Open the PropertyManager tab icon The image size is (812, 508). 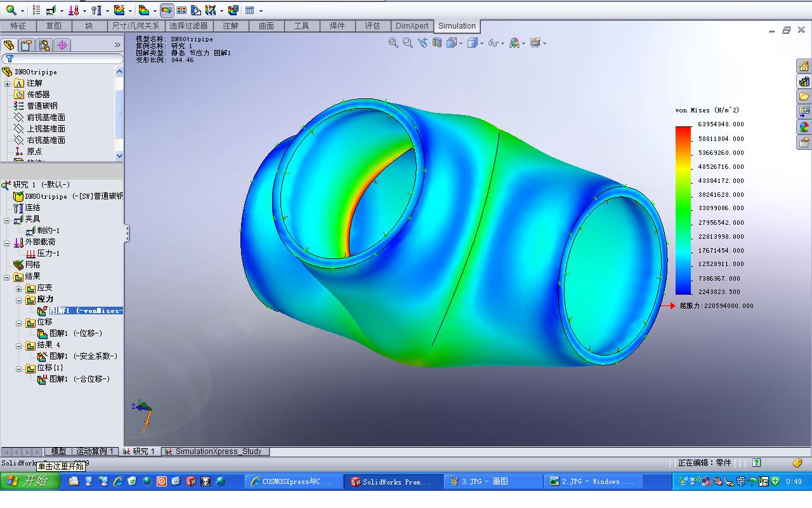[x=26, y=45]
